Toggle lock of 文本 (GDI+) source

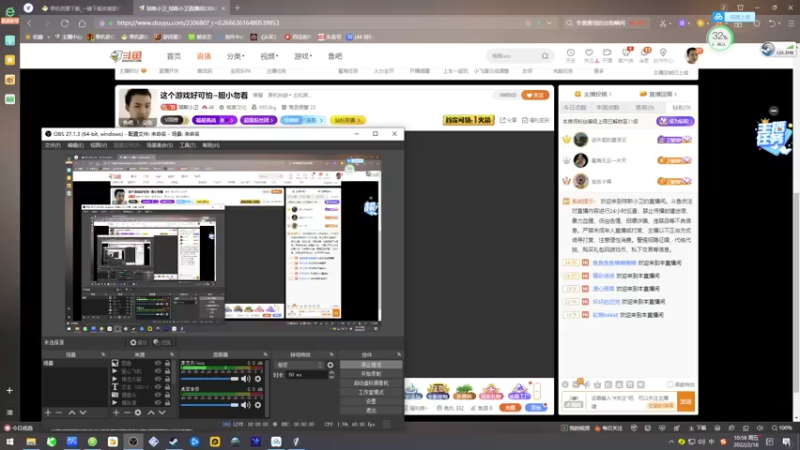point(167,387)
